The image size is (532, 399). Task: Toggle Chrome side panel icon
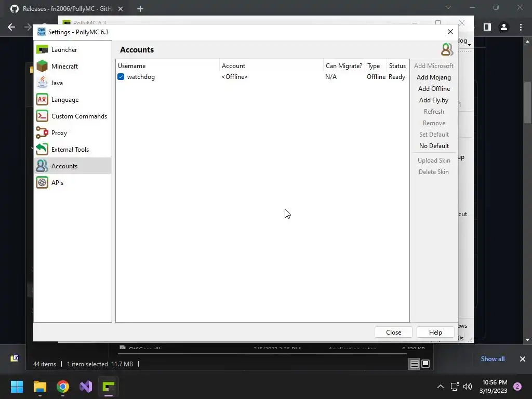click(487, 27)
